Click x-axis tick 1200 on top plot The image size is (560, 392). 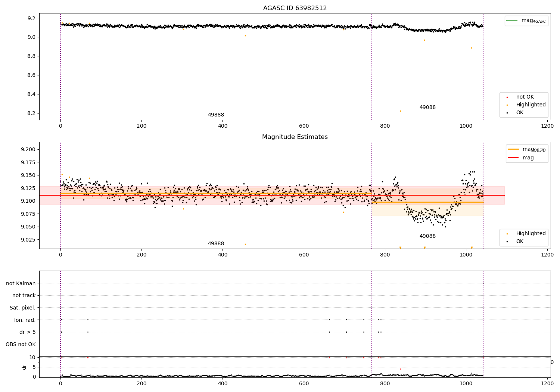(547, 126)
